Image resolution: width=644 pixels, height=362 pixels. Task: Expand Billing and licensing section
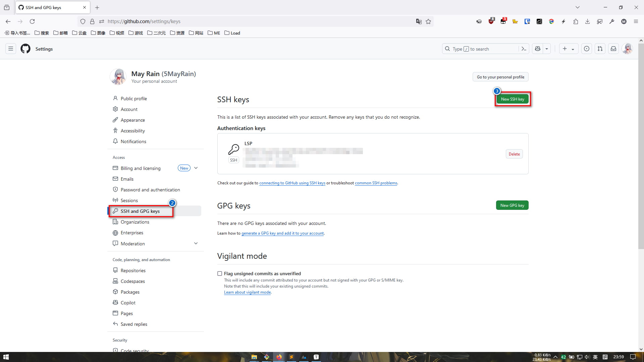[x=196, y=168]
